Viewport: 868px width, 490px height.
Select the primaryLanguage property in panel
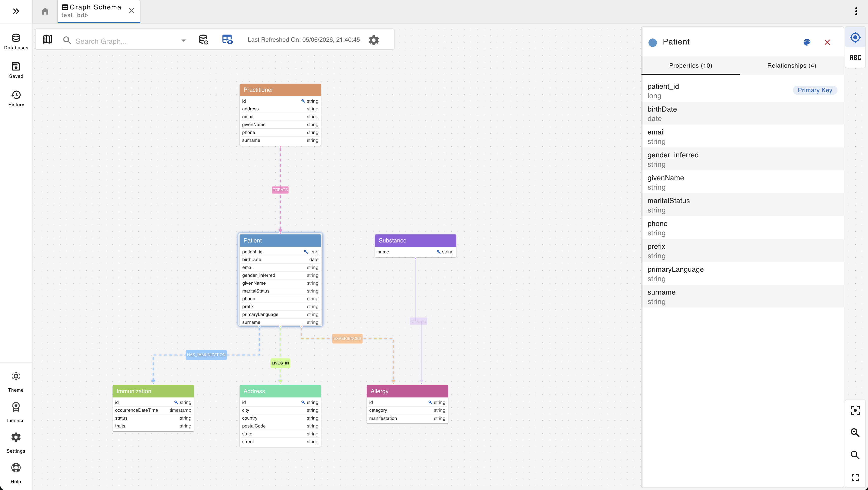[743, 274]
